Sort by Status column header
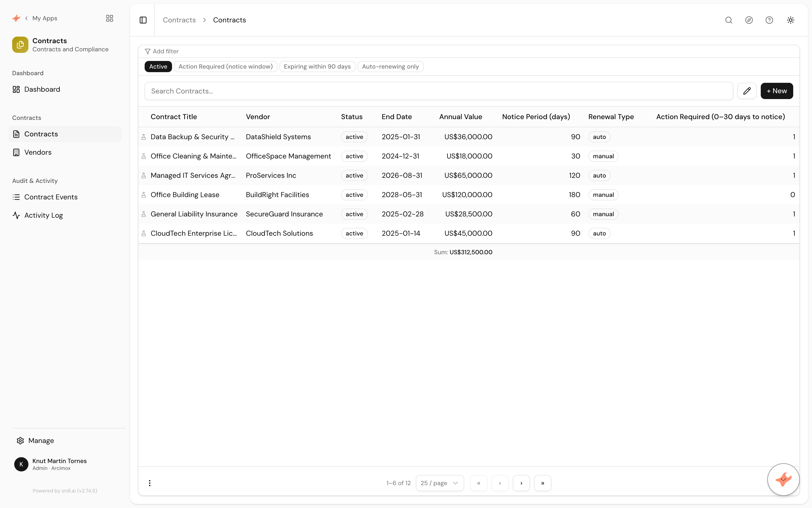 [x=352, y=117]
